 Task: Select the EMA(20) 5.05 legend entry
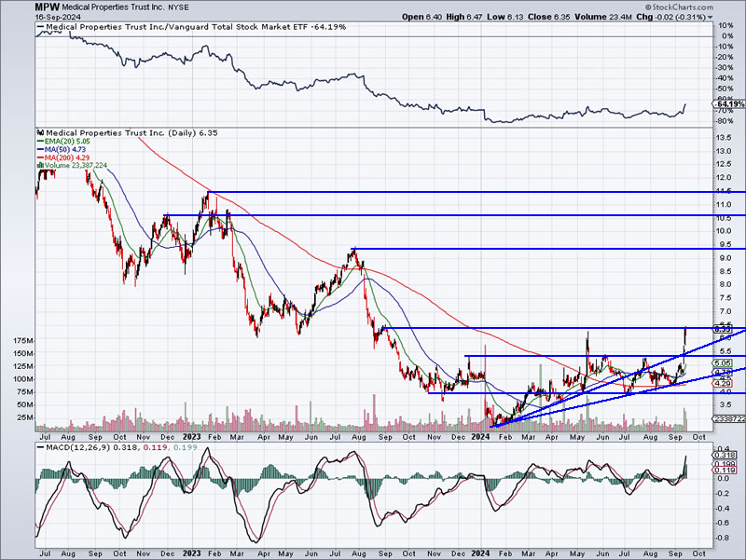click(x=63, y=142)
